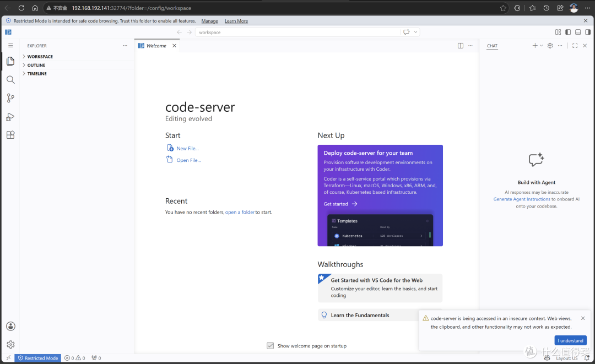Close the Welcome tab
Screen dimensions: 595x364
pos(174,46)
